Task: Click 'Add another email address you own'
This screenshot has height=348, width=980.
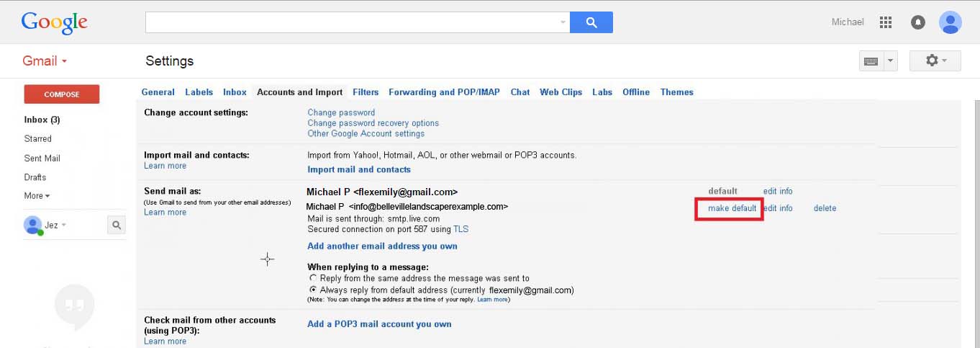Action: [x=382, y=246]
